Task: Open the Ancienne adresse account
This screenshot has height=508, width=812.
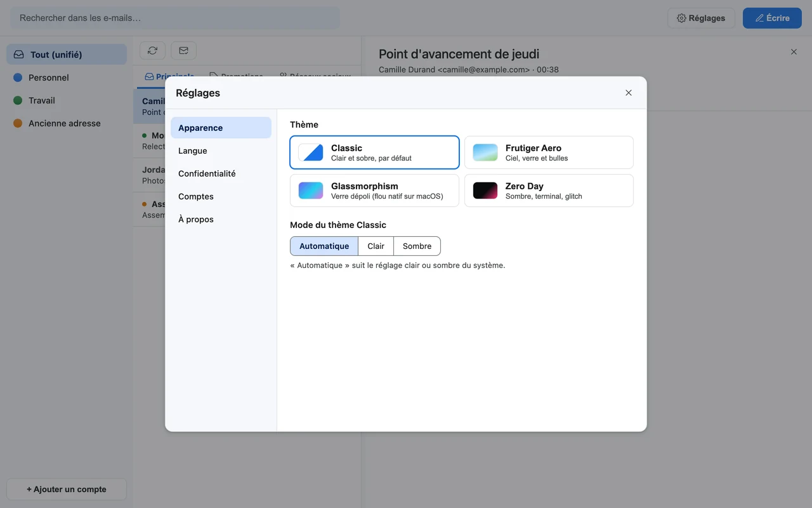Action: [67, 123]
